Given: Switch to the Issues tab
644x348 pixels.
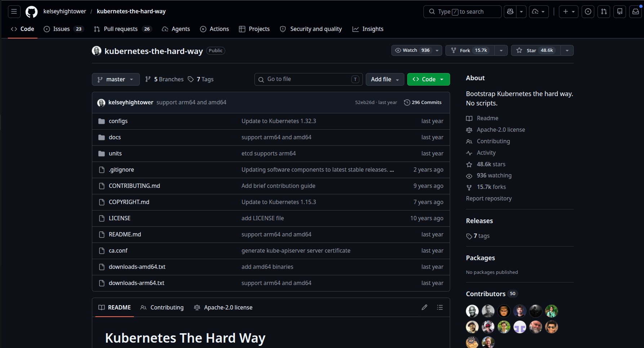Looking at the screenshot, I should (x=63, y=29).
